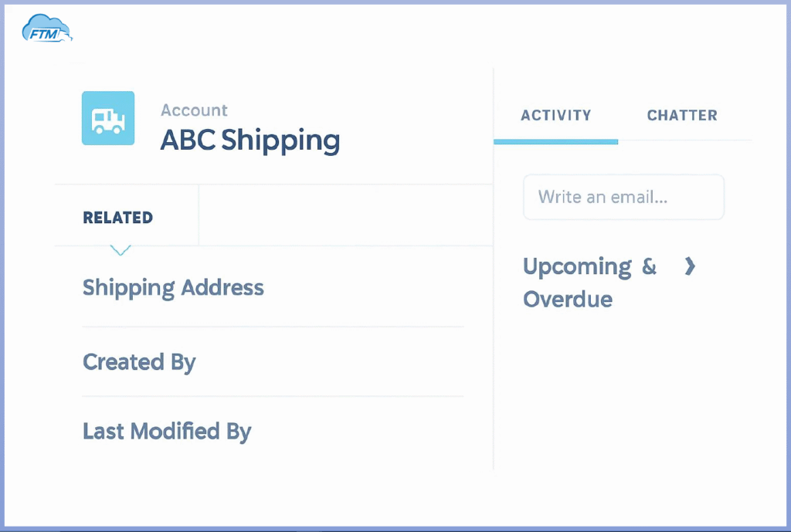The width and height of the screenshot is (791, 532).
Task: Click the FTM cloud logo
Action: click(47, 30)
